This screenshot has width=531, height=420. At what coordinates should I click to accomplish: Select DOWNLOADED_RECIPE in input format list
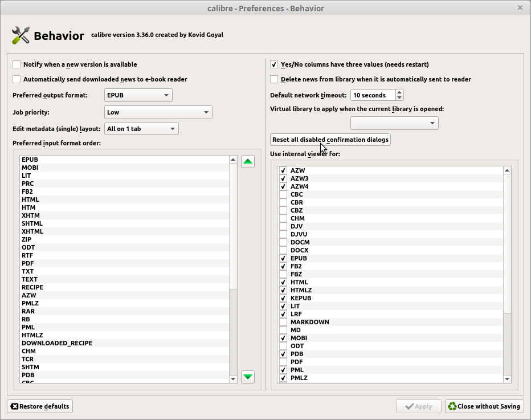[x=125, y=343]
